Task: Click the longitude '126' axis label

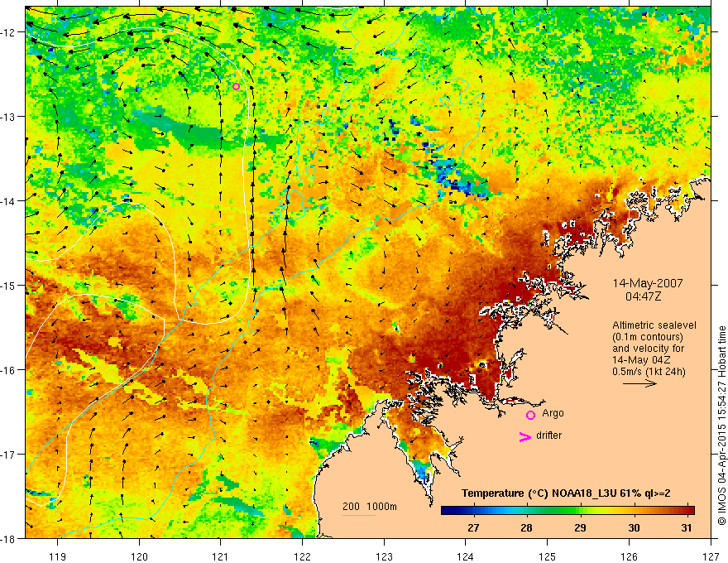Action: (629, 556)
